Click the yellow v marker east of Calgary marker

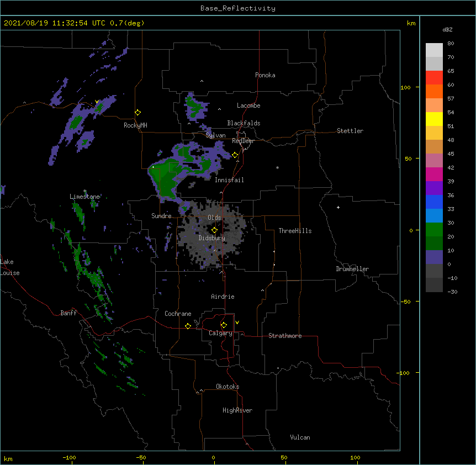pos(237,323)
